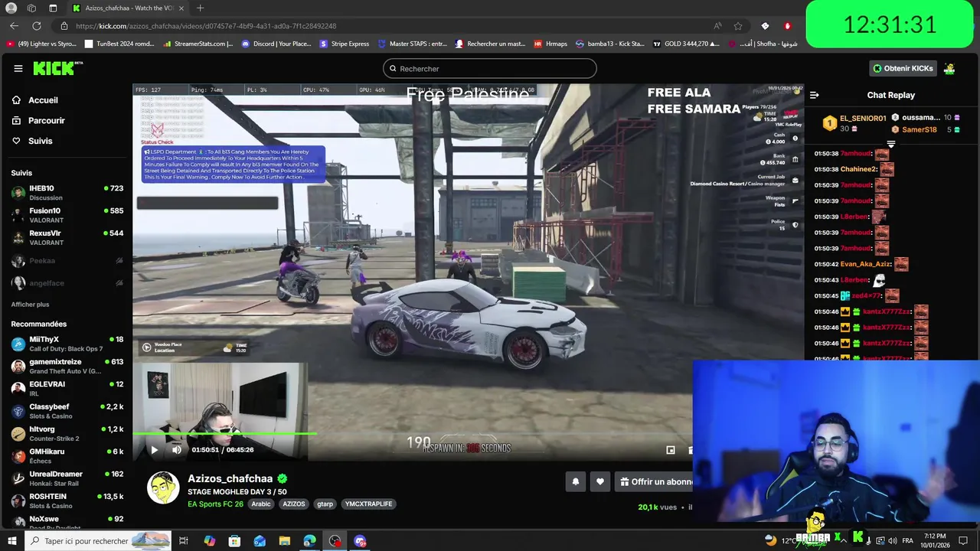
Task: Open the EA Sports FC 26 category
Action: [215, 504]
